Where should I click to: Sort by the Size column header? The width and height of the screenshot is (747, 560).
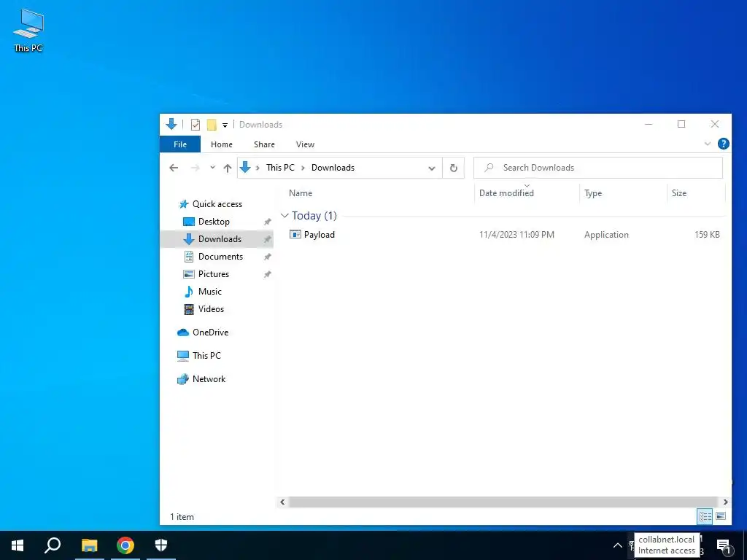(x=679, y=192)
